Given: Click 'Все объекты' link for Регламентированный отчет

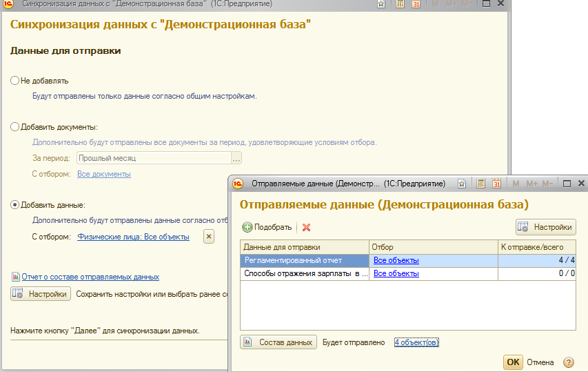Looking at the screenshot, I should point(396,261).
